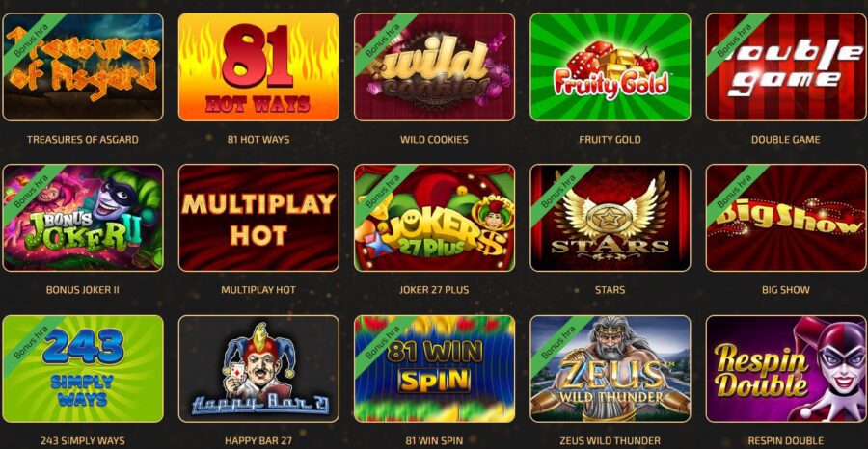Open the Zeus Wild Thunder game image
The height and width of the screenshot is (449, 868).
pos(610,369)
